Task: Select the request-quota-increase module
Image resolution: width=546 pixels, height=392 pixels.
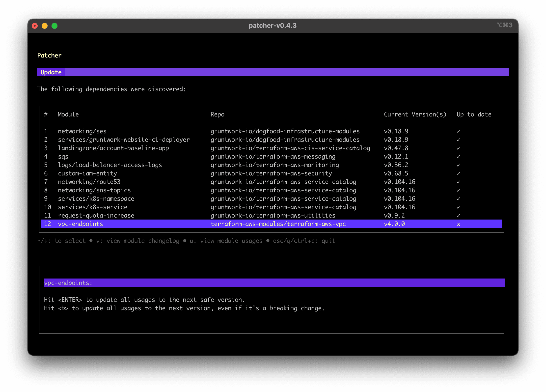Action: pyautogui.click(x=271, y=215)
